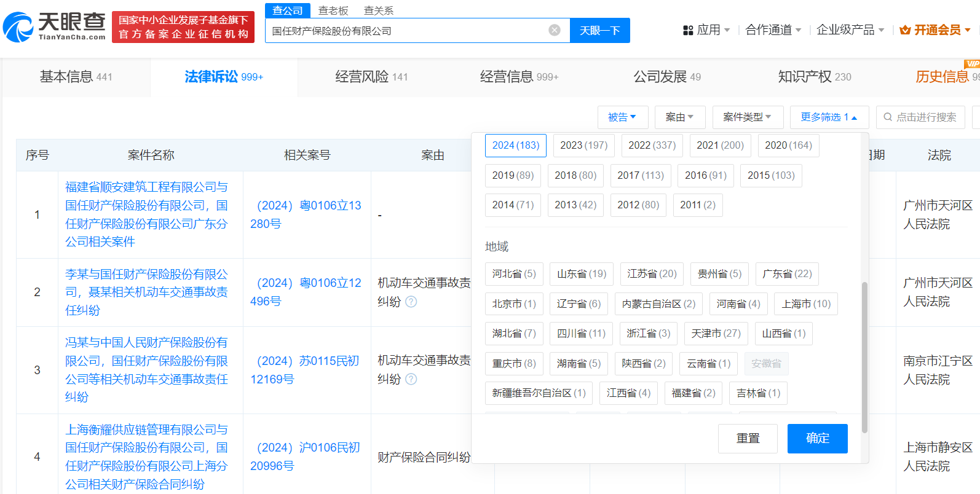Select the 查公司 search mode
This screenshot has width=980, height=494.
coord(288,10)
